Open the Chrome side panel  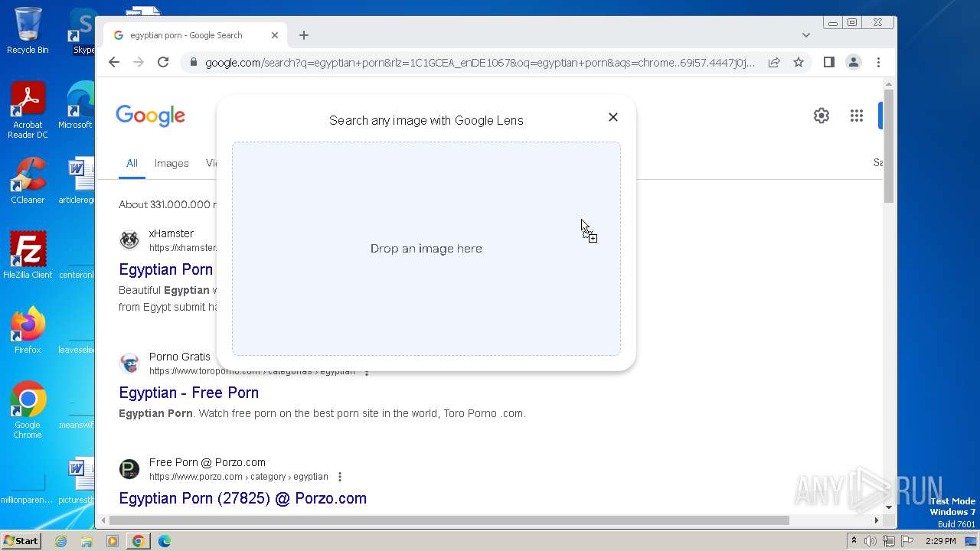tap(828, 62)
